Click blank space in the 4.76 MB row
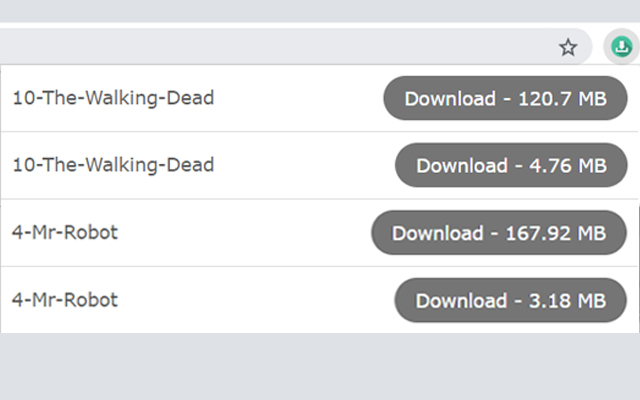The width and height of the screenshot is (640, 400). coord(300,165)
